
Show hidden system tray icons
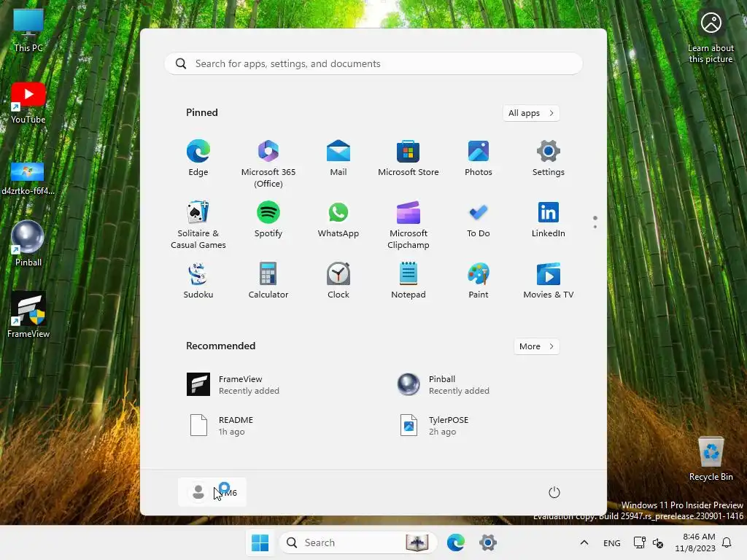coord(584,542)
